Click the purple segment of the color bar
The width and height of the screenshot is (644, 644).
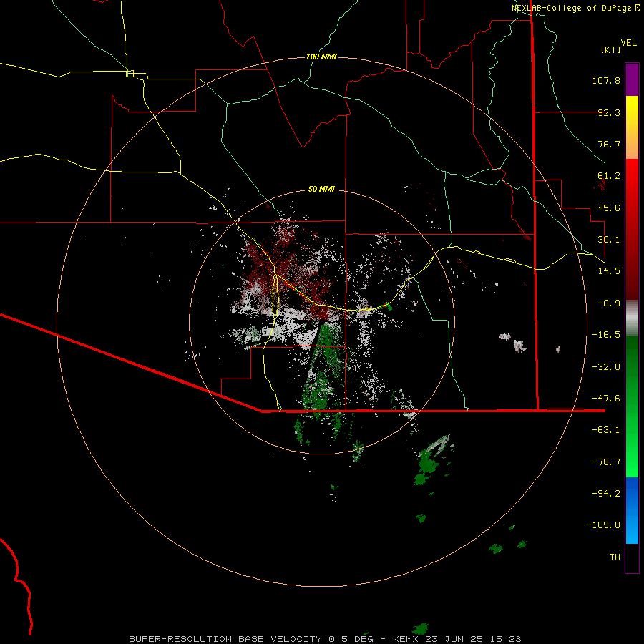632,79
